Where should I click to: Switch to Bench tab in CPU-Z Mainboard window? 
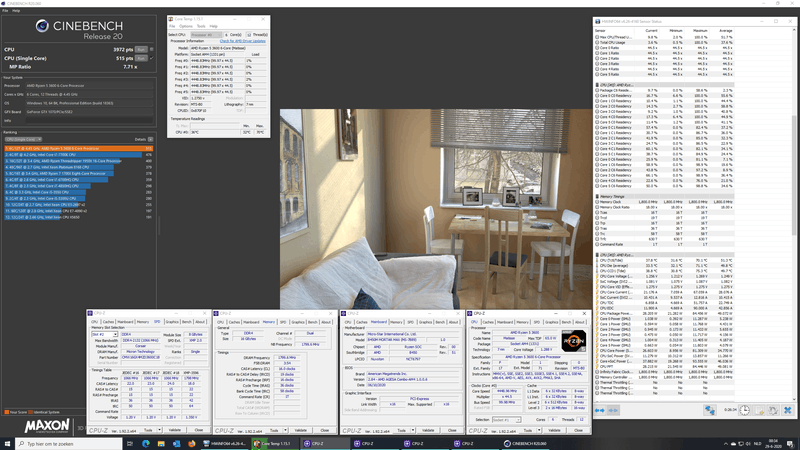(x=440, y=322)
